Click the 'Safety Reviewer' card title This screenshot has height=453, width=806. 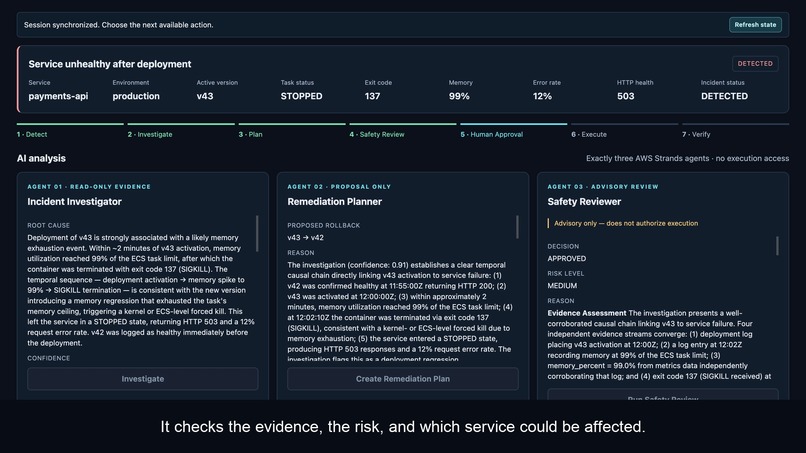(x=584, y=202)
